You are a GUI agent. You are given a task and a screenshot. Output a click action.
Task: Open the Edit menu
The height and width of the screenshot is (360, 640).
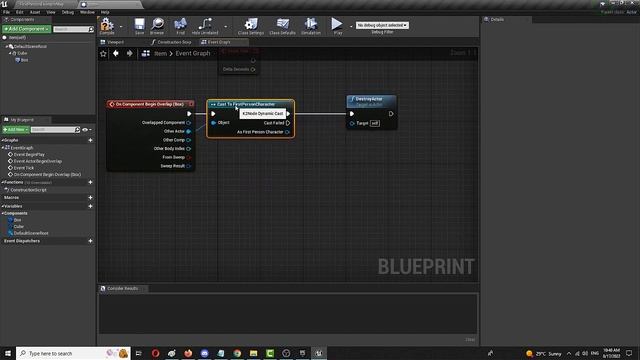click(x=20, y=12)
